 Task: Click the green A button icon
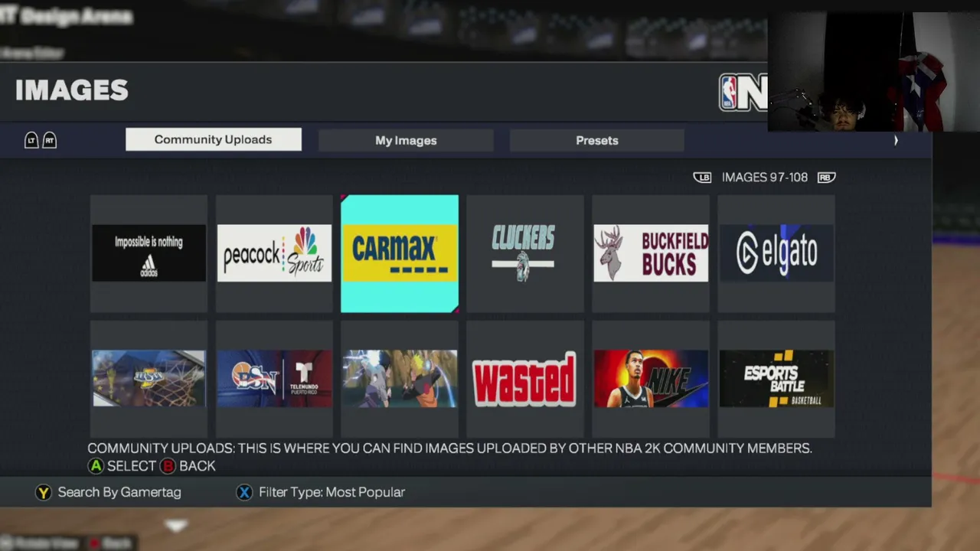(96, 466)
